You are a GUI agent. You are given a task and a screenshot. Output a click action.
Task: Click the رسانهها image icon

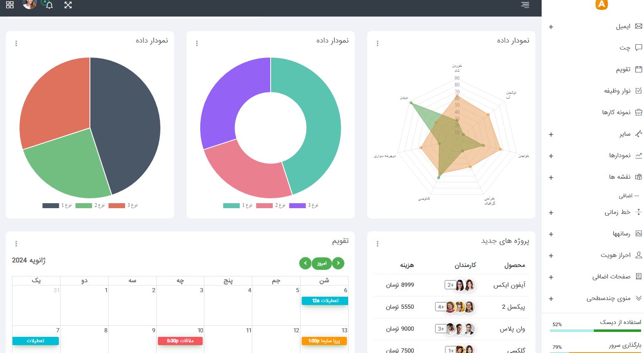coord(639,233)
